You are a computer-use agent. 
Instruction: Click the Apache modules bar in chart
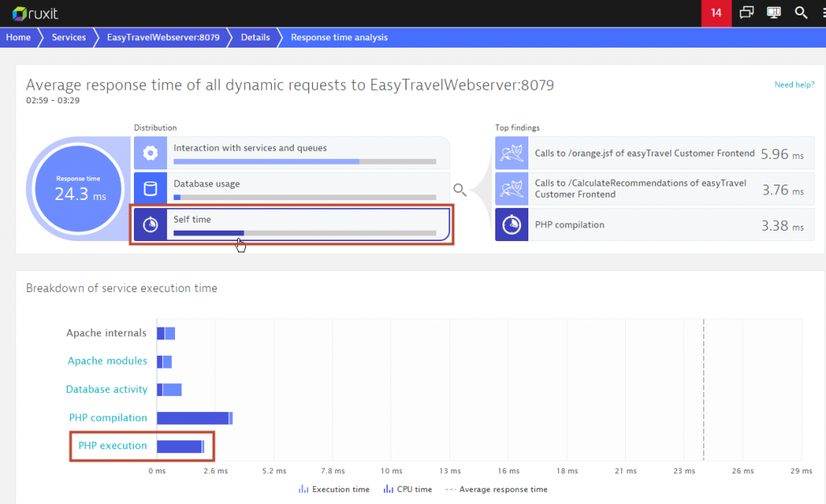coord(165,361)
